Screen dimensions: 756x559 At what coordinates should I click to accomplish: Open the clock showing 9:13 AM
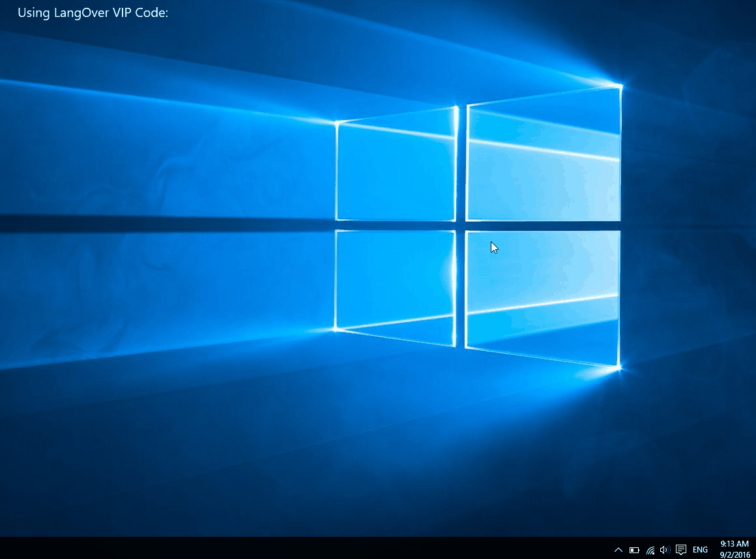[734, 544]
